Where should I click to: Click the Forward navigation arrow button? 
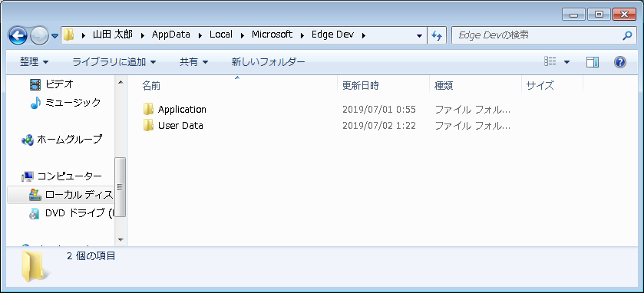[40, 36]
